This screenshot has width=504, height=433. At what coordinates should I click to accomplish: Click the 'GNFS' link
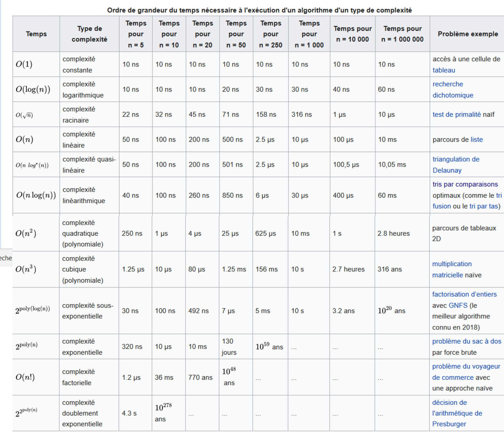tap(458, 305)
